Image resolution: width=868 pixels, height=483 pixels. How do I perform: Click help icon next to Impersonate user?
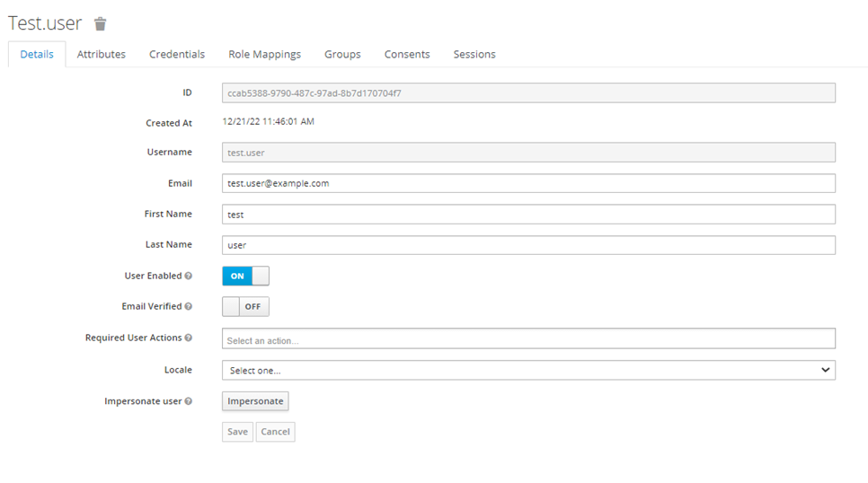coord(189,401)
